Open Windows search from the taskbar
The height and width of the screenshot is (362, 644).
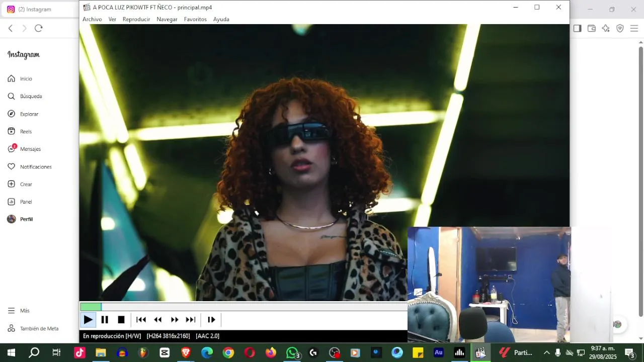point(34,353)
